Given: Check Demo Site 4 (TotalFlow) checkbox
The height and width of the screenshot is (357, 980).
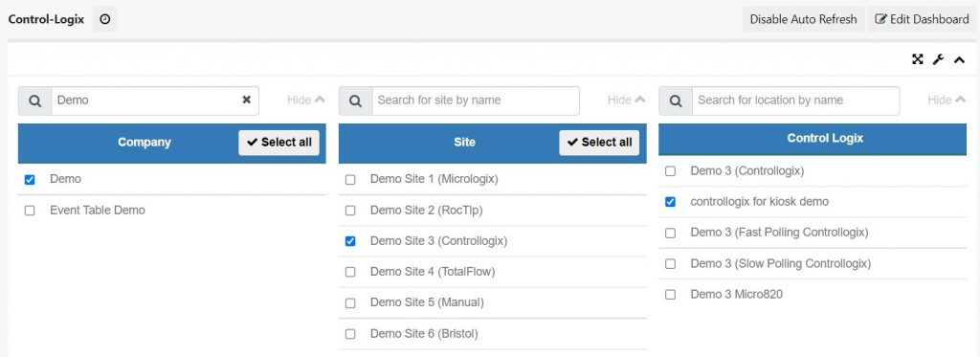Looking at the screenshot, I should [350, 272].
